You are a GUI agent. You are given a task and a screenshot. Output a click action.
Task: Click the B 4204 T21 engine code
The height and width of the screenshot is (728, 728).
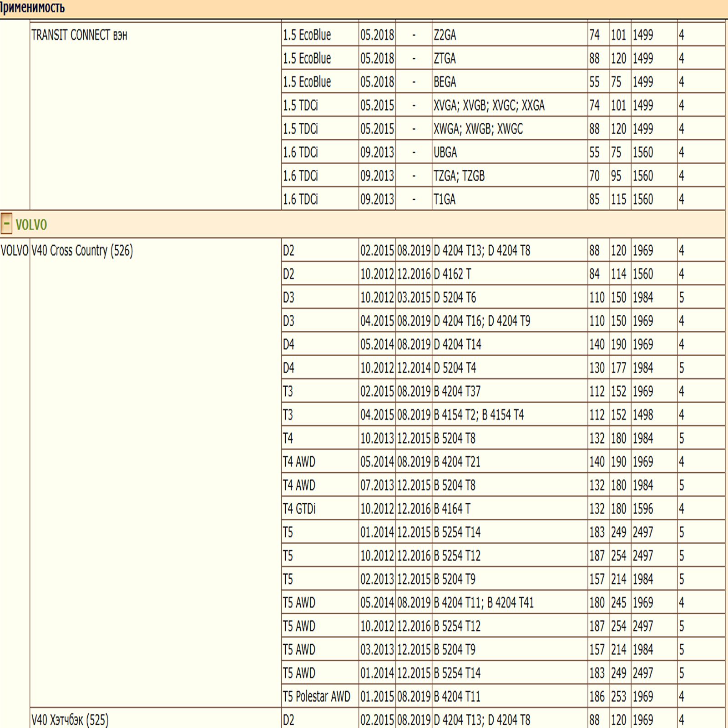pyautogui.click(x=457, y=462)
